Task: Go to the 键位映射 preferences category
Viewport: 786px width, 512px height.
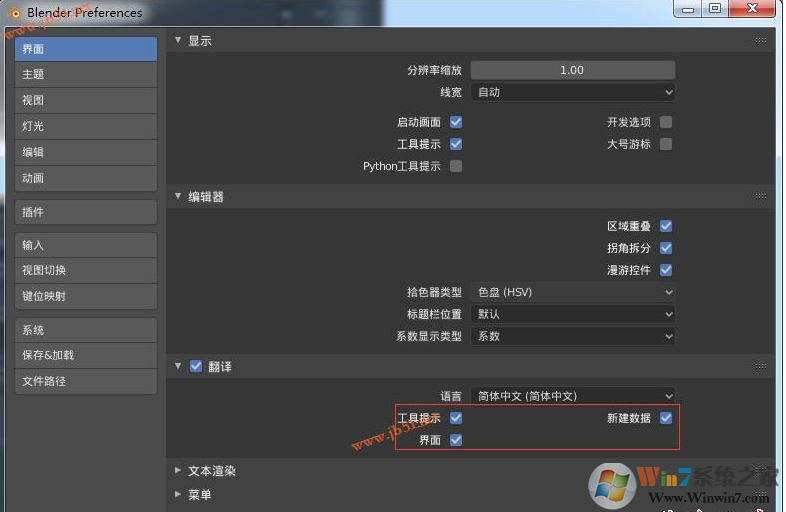Action: (x=86, y=296)
